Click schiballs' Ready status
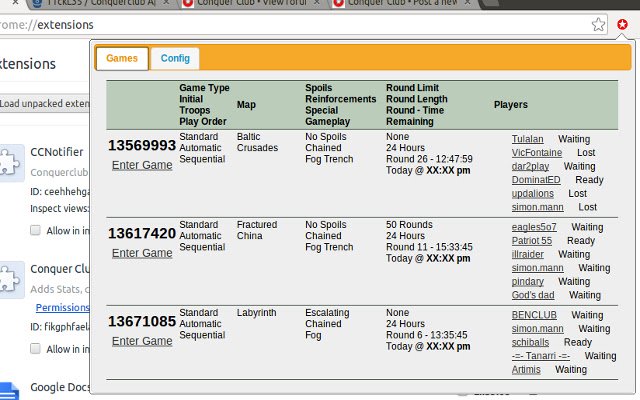Screen dimensions: 640x400 click(578, 342)
